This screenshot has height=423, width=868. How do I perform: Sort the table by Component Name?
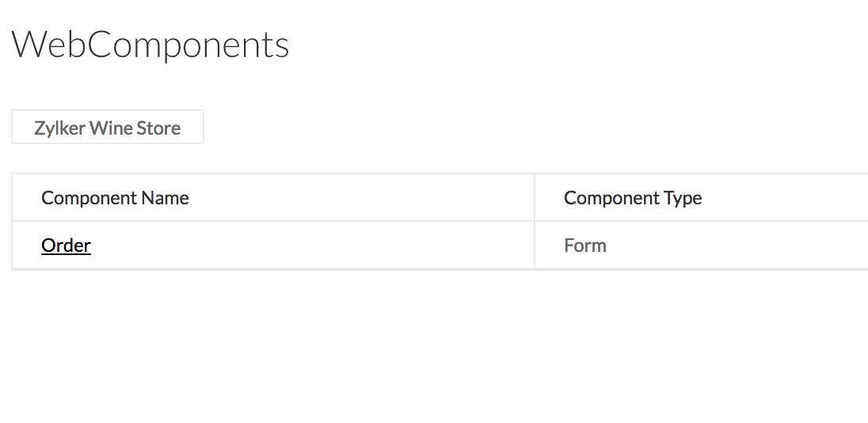tap(115, 198)
